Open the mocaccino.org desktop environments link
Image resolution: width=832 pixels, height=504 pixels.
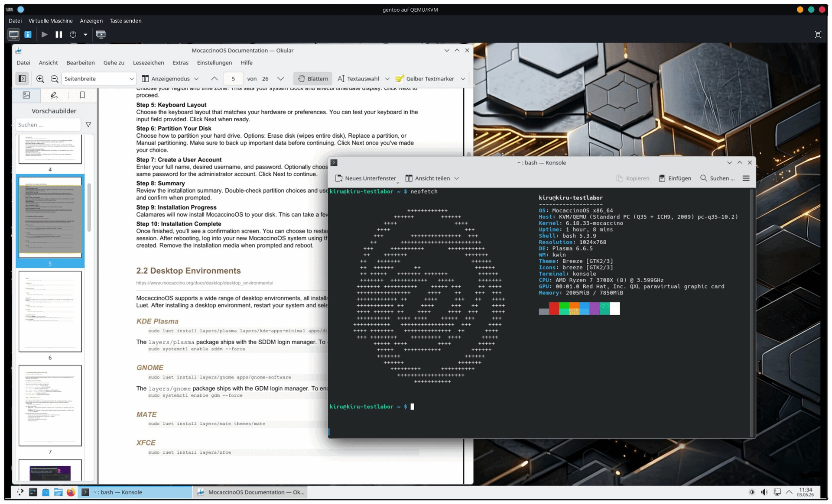click(205, 283)
